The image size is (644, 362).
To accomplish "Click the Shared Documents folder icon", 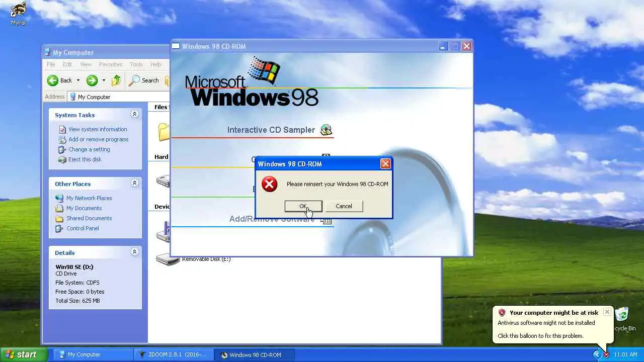I will [x=59, y=218].
